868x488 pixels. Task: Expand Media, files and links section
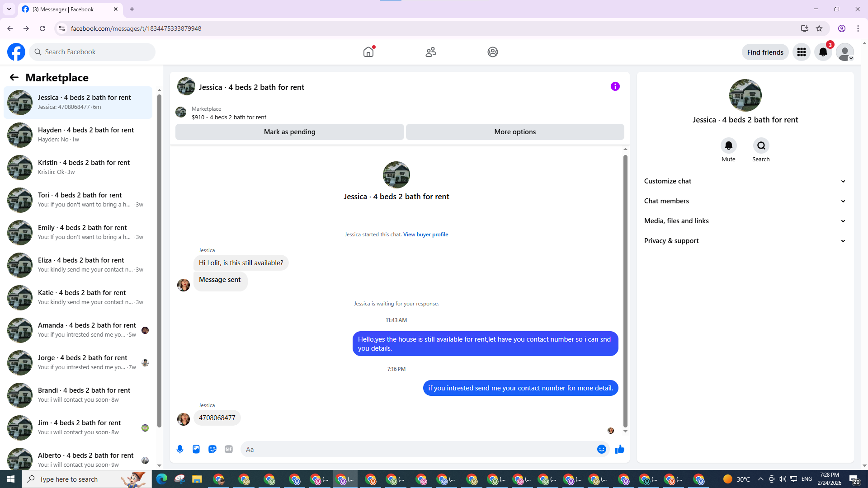pos(745,221)
